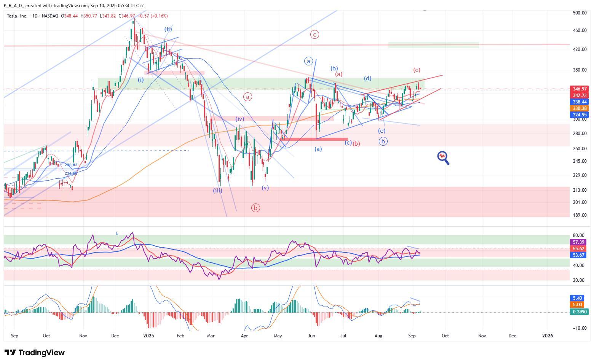Viewport: 594px width, 364px height.
Task: Click the 500.00 price axis label
Action: [x=579, y=13]
